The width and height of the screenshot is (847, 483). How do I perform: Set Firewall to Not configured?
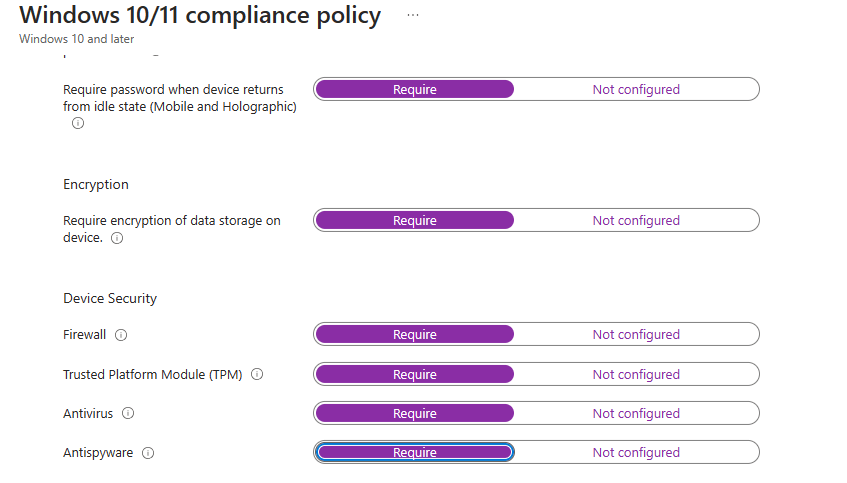[x=636, y=335]
